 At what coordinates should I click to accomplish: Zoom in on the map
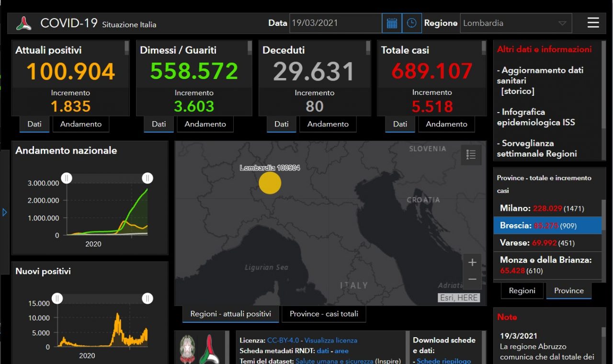pos(472,262)
